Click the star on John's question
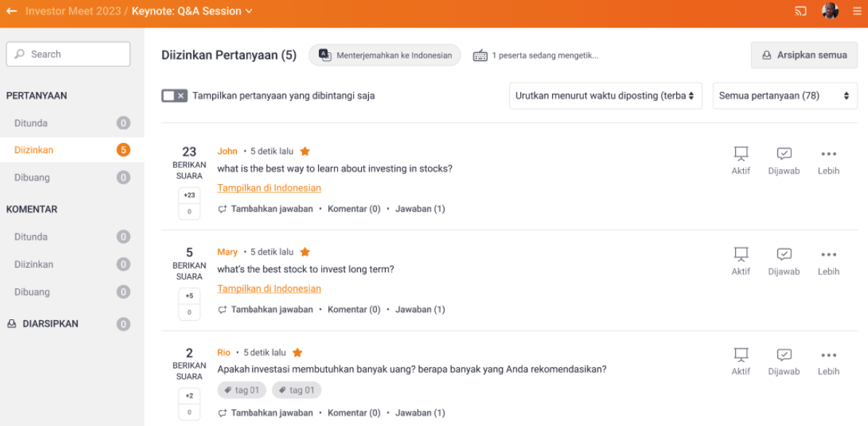Image resolution: width=868 pixels, height=426 pixels. coord(305,152)
